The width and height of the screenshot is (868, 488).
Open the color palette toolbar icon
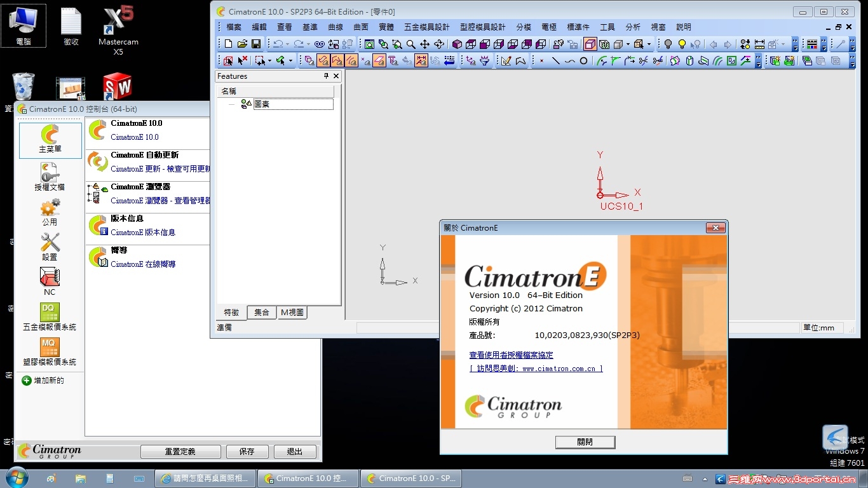click(x=812, y=44)
